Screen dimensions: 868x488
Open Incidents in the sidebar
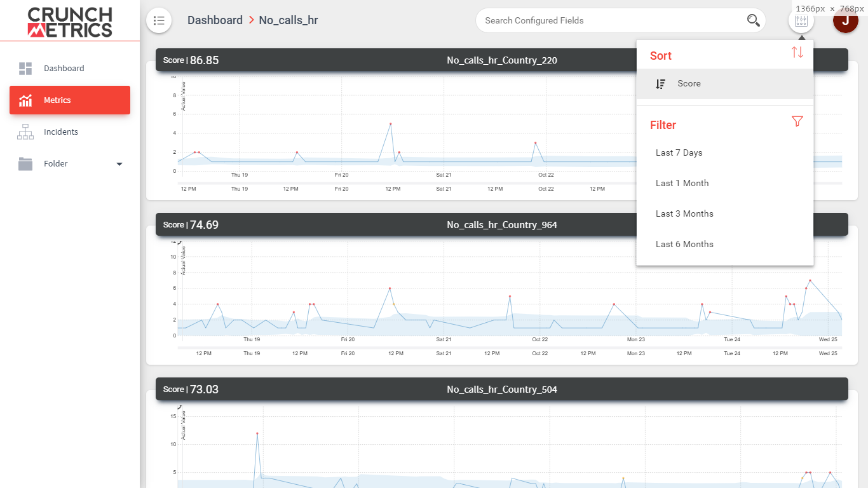point(70,132)
